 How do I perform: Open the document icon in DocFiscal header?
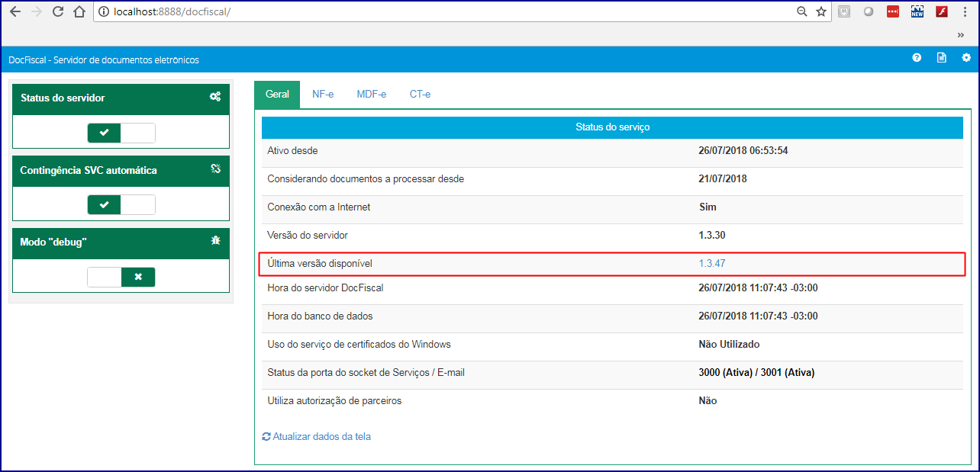[x=942, y=58]
